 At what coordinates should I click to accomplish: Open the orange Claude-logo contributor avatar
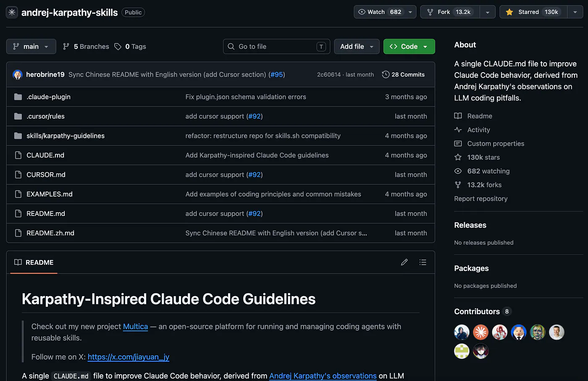pyautogui.click(x=481, y=332)
